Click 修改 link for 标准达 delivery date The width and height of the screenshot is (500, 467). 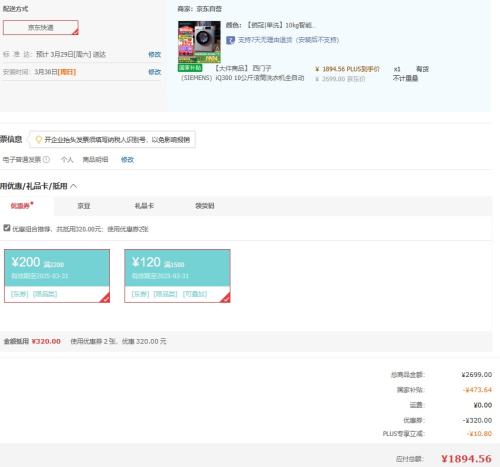click(155, 54)
